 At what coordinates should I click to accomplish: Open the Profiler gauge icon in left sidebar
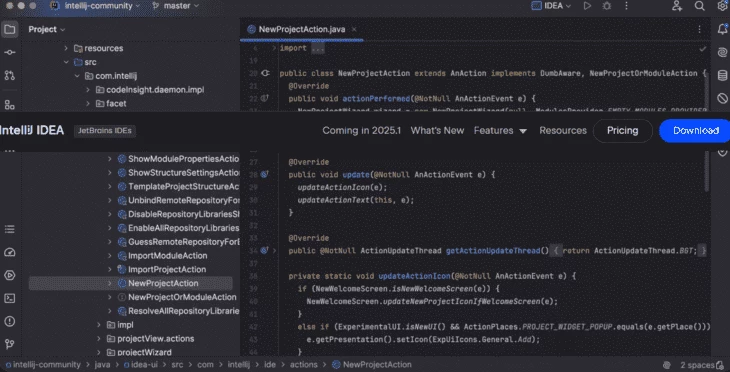pos(10,252)
